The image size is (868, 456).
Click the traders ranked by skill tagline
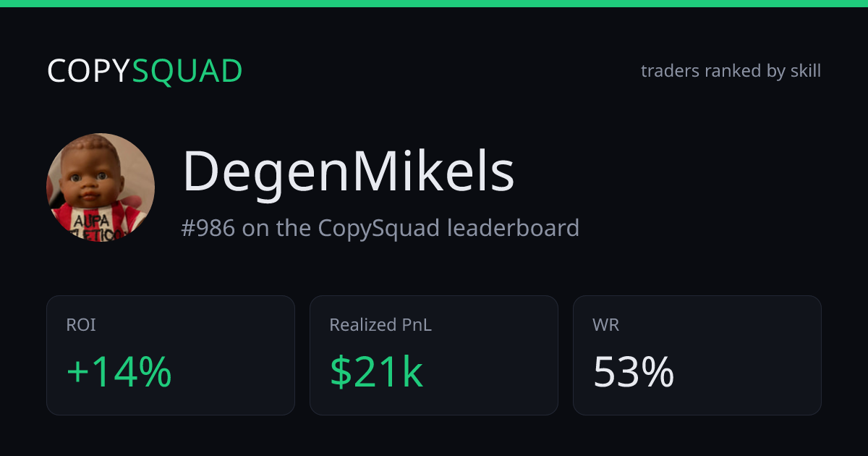tap(731, 71)
